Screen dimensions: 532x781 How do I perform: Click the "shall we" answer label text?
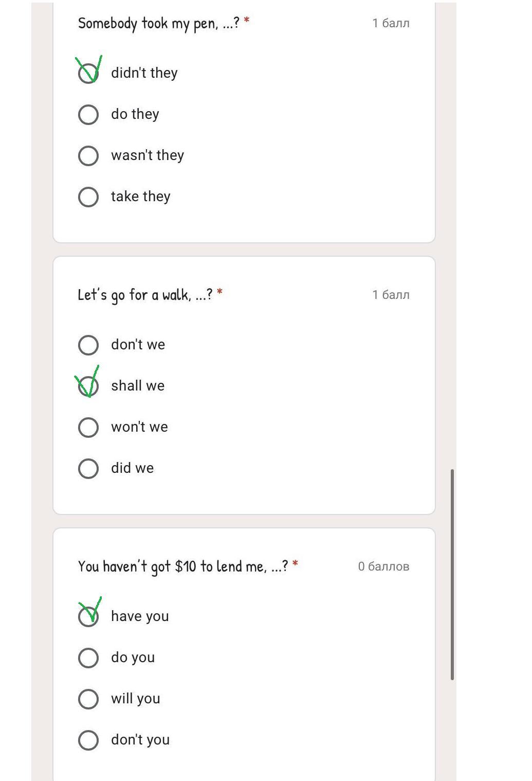(x=138, y=386)
